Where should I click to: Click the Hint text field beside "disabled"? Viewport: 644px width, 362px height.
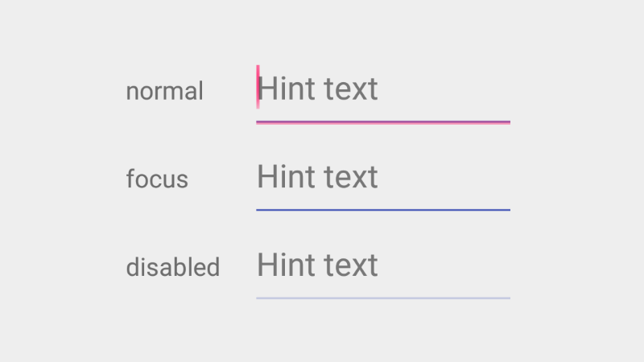382,265
